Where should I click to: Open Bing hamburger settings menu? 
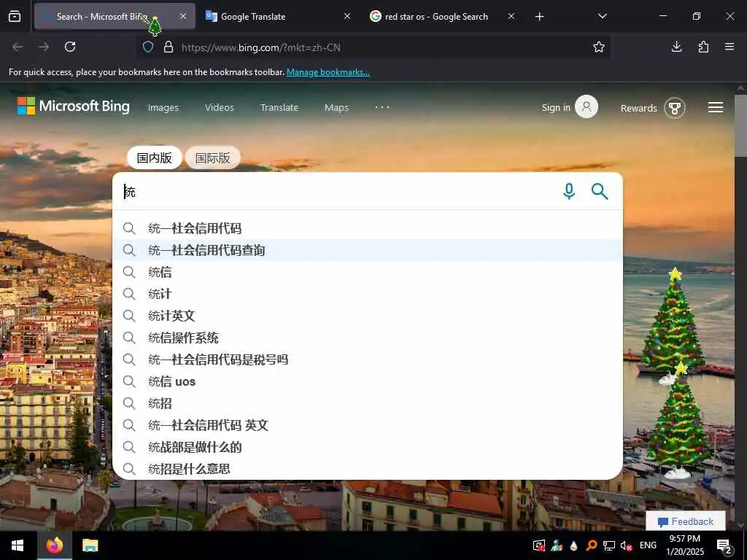coord(715,108)
